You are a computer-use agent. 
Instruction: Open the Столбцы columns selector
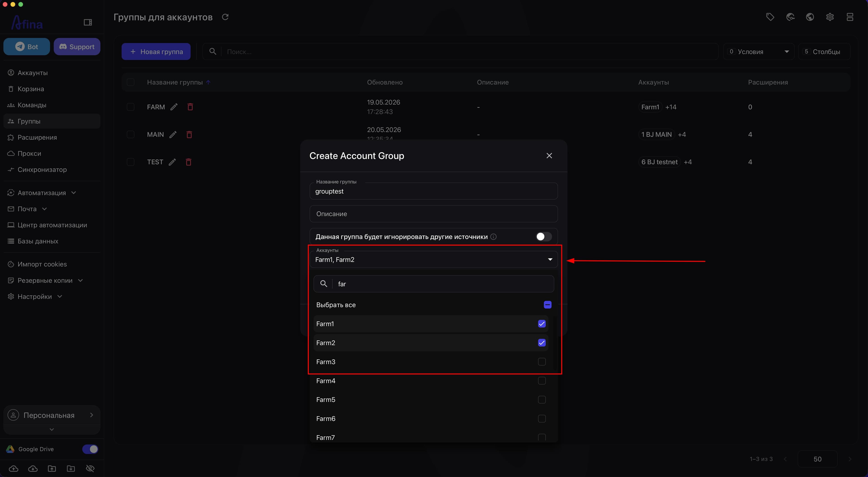point(824,52)
